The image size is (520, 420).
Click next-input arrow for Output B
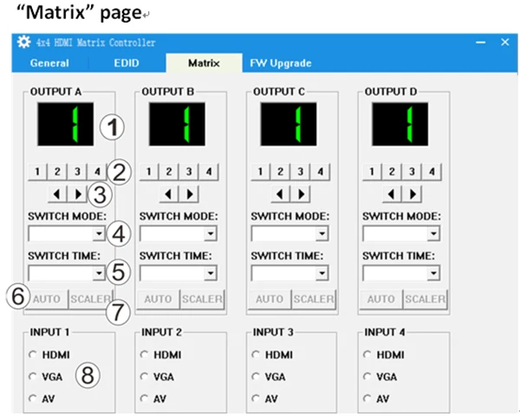pyautogui.click(x=189, y=194)
